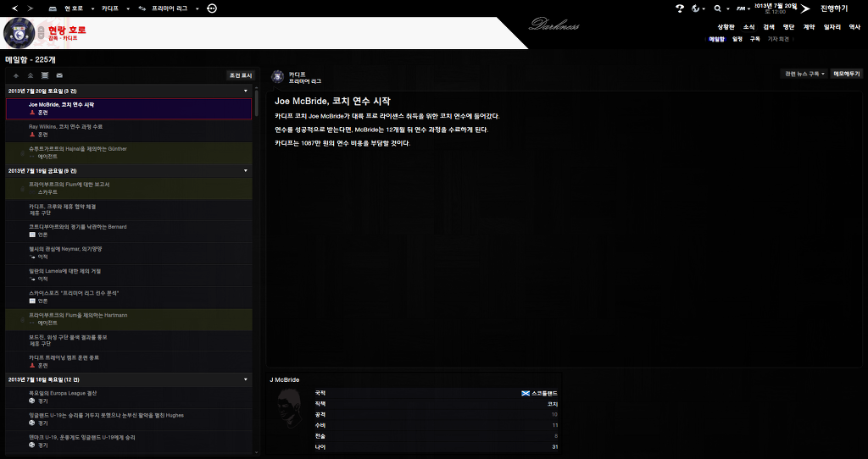Click the transfer icon under Lamela news
Viewport: 868px width, 459px height.
point(32,279)
